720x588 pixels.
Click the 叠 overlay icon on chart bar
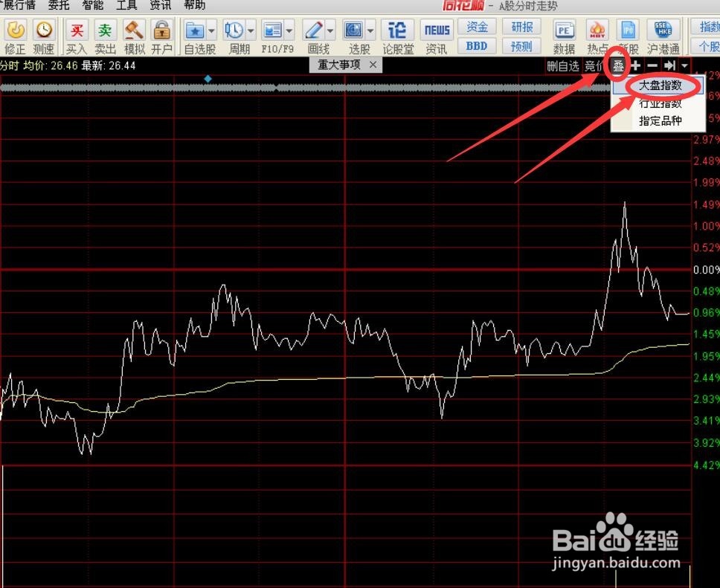[618, 66]
